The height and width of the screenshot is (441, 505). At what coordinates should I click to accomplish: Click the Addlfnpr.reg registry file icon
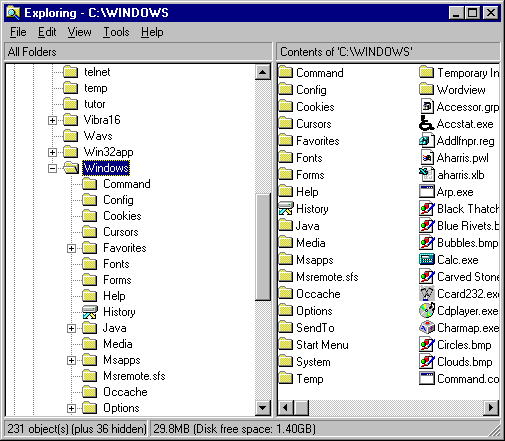tap(426, 141)
